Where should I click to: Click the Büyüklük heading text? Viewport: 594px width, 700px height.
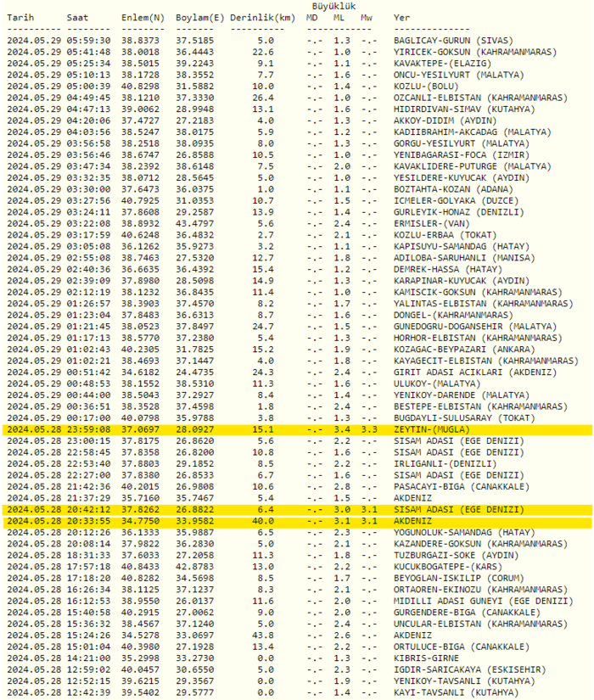pyautogui.click(x=333, y=6)
